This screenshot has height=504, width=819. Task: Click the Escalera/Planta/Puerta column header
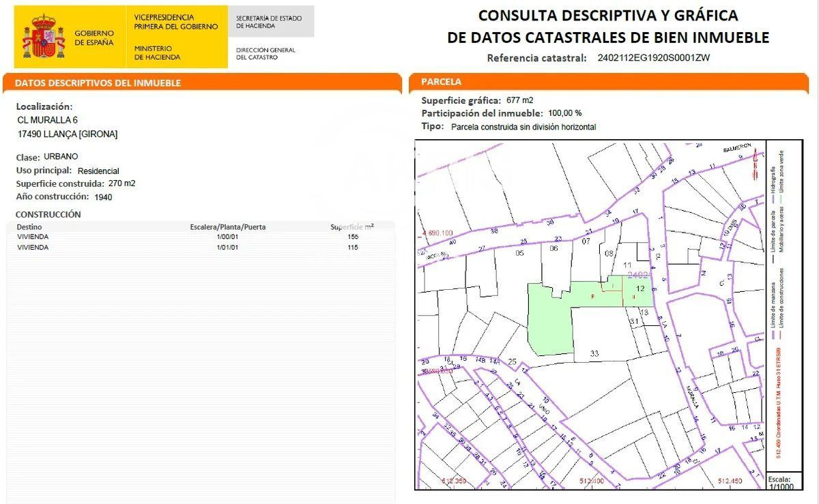227,226
